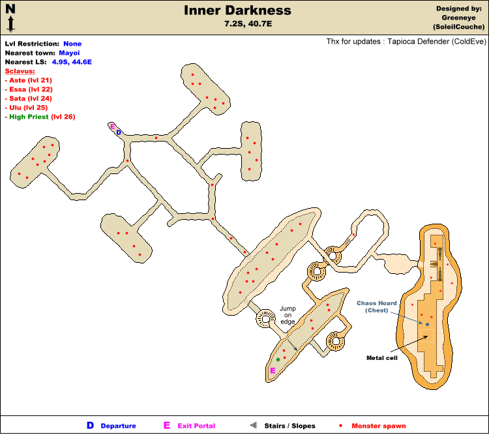Image resolution: width=489 pixels, height=448 pixels.
Task: Click the legend's magenta E symbol
Action: click(167, 426)
